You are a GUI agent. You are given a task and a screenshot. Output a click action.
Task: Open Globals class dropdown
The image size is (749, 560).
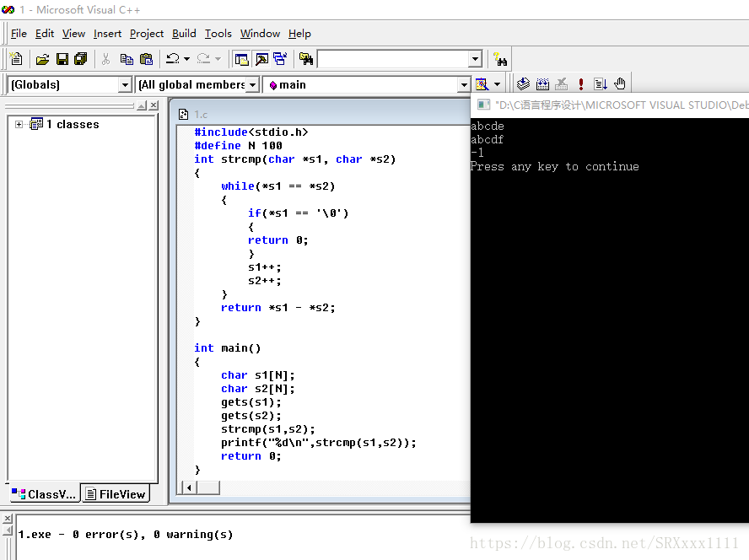[x=125, y=85]
